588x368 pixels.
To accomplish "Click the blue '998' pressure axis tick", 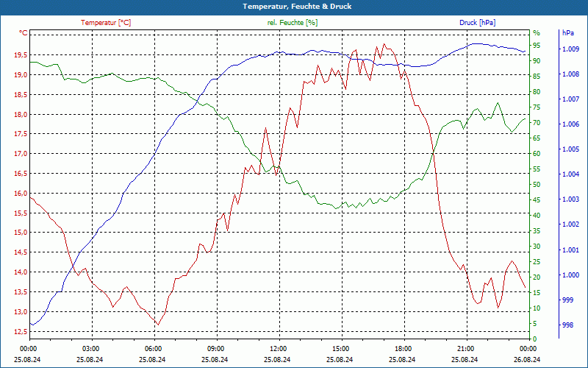I will [x=567, y=325].
